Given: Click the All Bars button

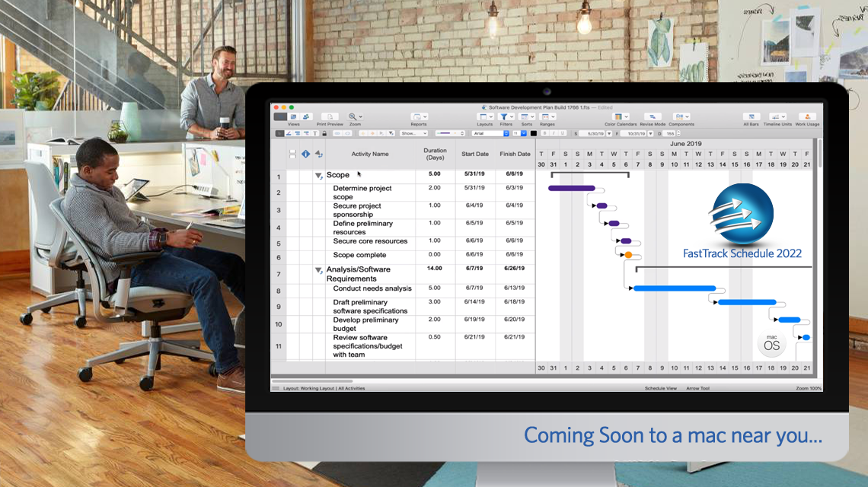Looking at the screenshot, I should point(751,116).
